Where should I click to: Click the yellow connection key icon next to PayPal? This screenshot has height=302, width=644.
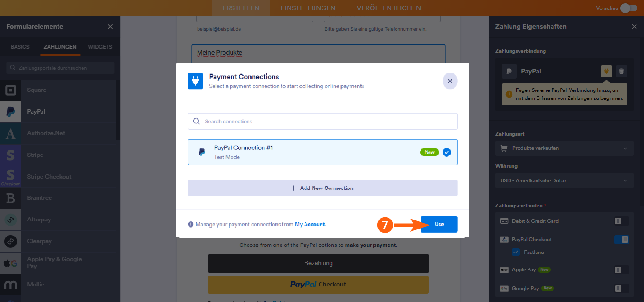coord(606,71)
